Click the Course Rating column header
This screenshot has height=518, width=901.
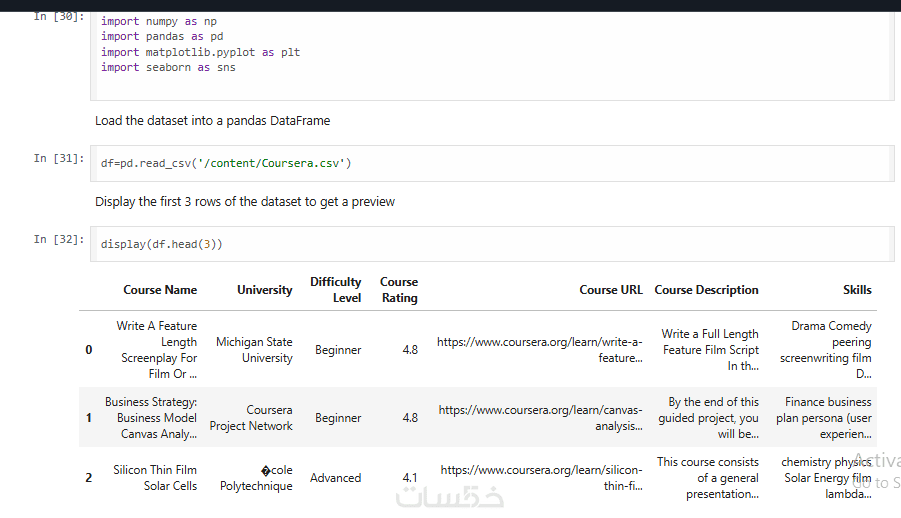(x=399, y=290)
